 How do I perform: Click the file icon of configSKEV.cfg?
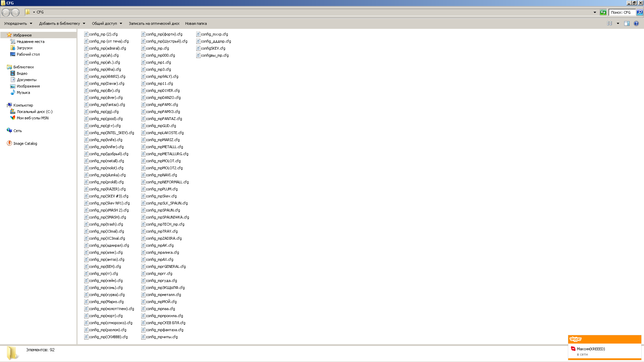click(198, 48)
